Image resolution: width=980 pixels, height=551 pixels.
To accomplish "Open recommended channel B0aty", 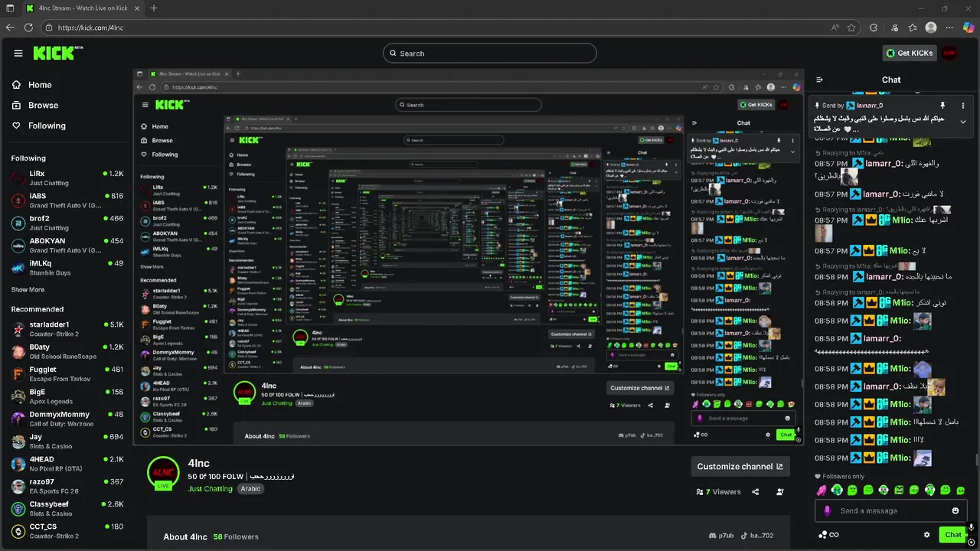I will click(67, 351).
